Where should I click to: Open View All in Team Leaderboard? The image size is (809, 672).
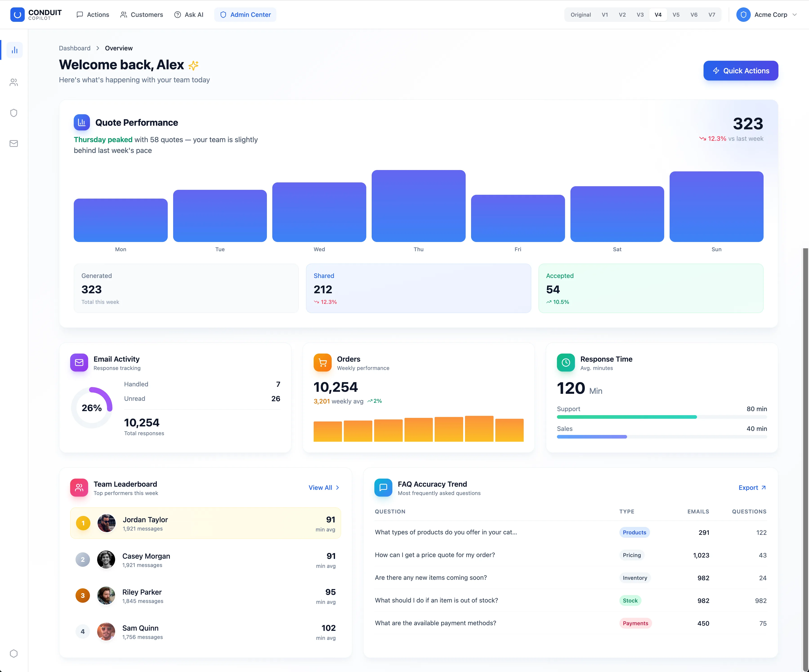(324, 487)
